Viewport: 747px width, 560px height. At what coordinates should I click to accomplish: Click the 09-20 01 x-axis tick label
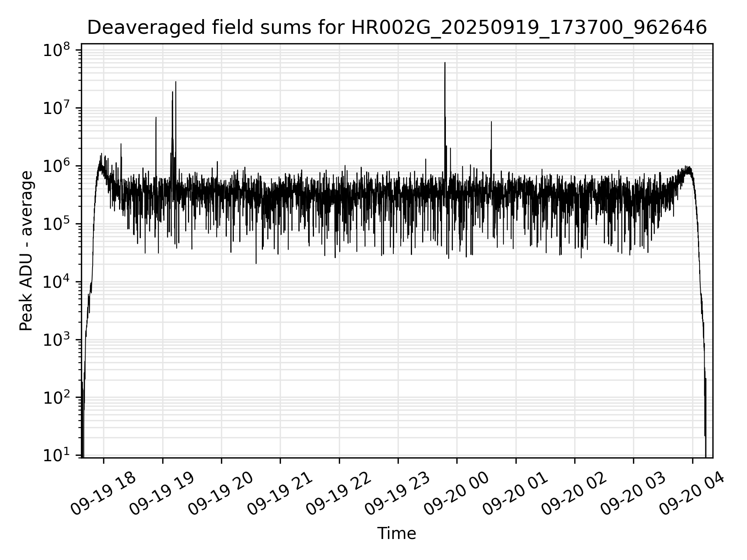coord(515,494)
